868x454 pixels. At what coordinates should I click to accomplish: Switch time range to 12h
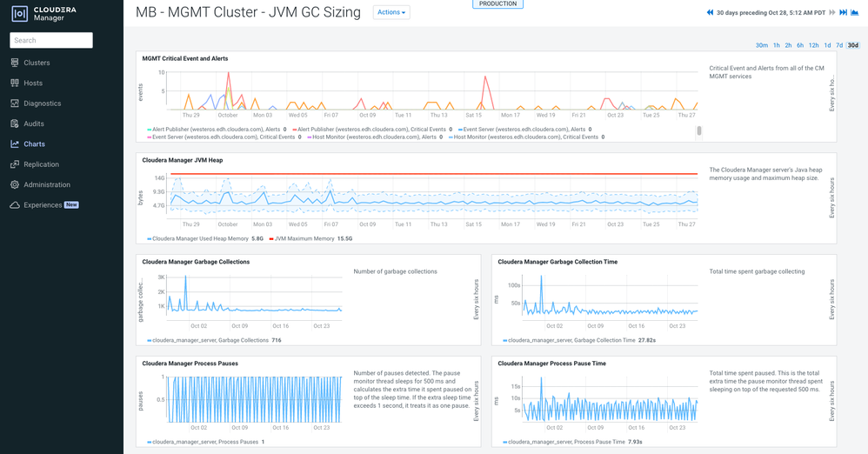[814, 45]
